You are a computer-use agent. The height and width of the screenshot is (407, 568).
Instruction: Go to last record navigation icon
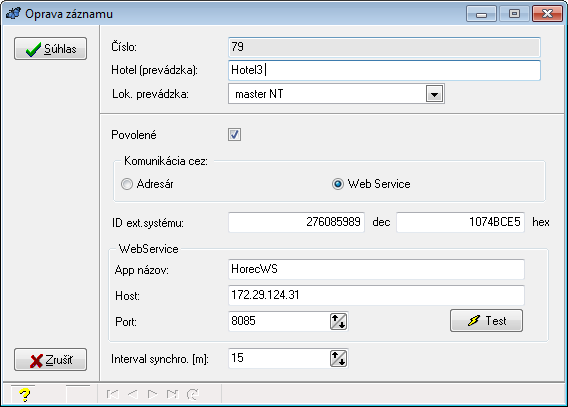tap(172, 394)
